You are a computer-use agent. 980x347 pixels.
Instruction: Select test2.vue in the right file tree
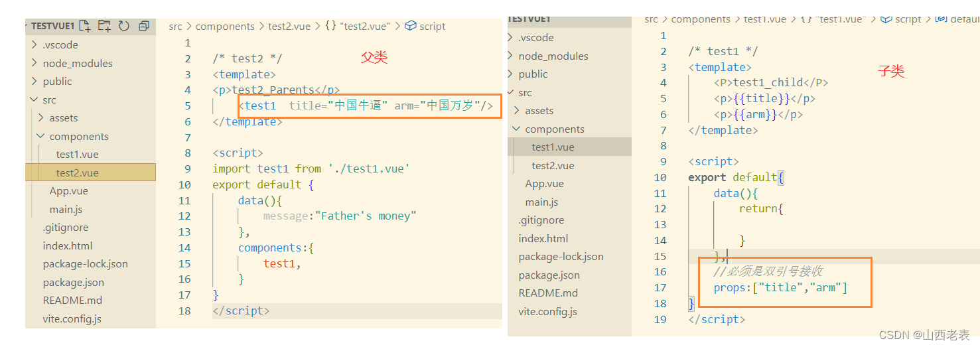point(553,166)
